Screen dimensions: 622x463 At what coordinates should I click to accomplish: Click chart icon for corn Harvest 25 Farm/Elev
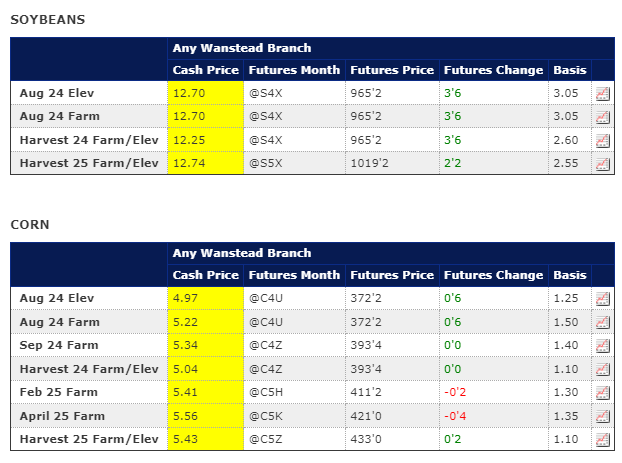(x=603, y=440)
